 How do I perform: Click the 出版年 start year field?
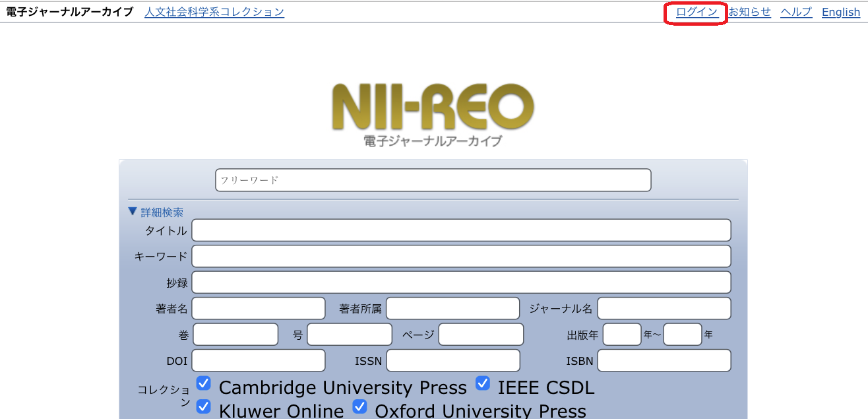(621, 335)
